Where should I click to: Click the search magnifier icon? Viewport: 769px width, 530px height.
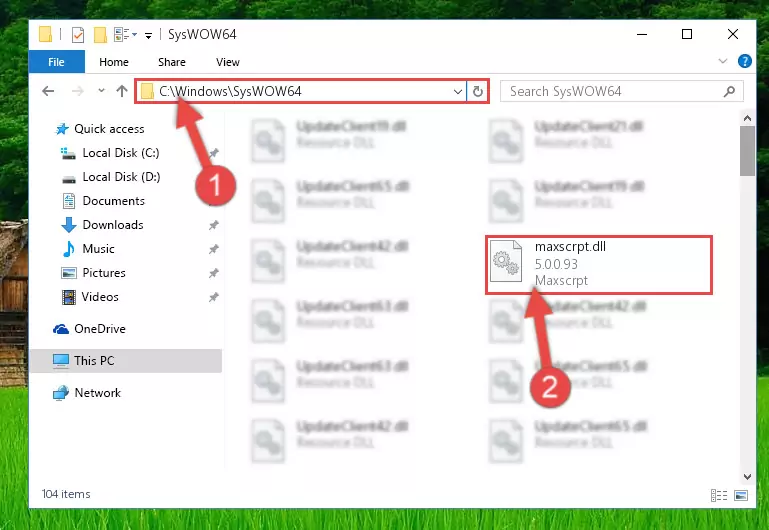[729, 91]
